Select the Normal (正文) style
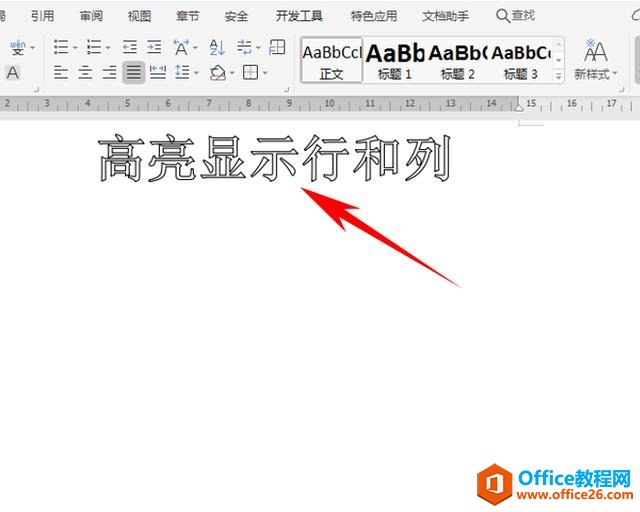 click(x=331, y=60)
